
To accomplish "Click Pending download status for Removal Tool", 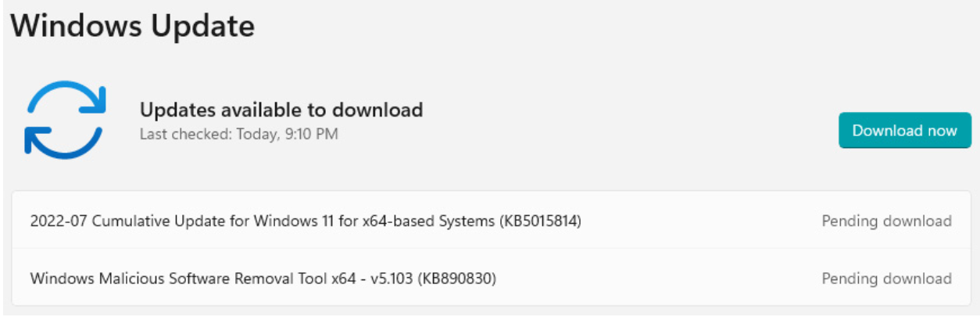I will 886,278.
